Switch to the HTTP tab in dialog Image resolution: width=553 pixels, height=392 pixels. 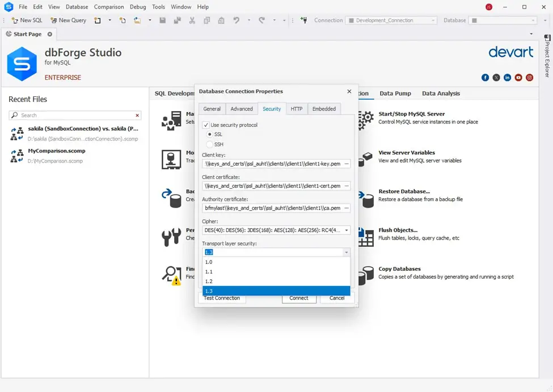tap(297, 109)
